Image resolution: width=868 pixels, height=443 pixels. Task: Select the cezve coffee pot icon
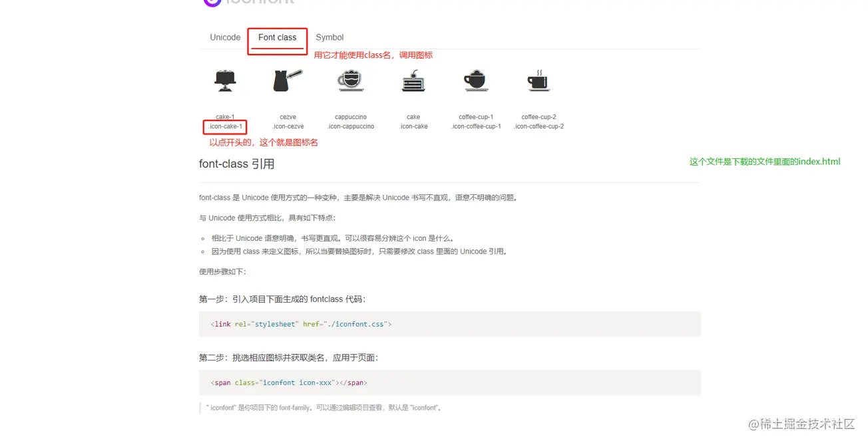click(288, 80)
